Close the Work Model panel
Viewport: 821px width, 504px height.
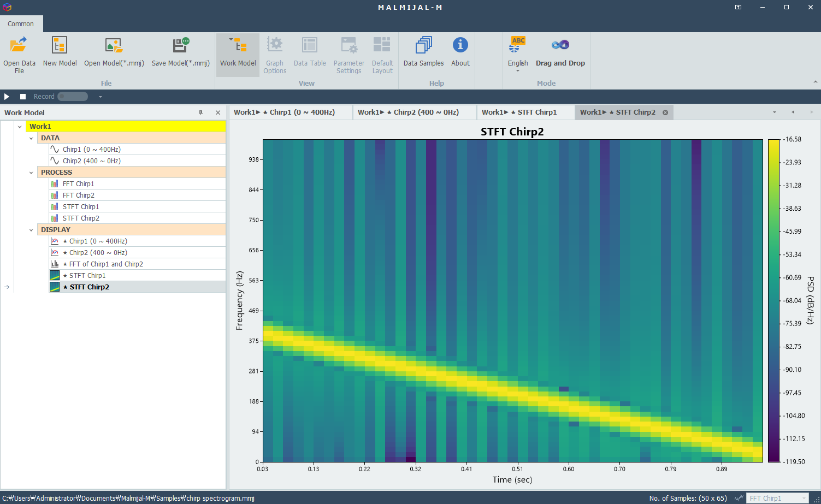coord(218,112)
